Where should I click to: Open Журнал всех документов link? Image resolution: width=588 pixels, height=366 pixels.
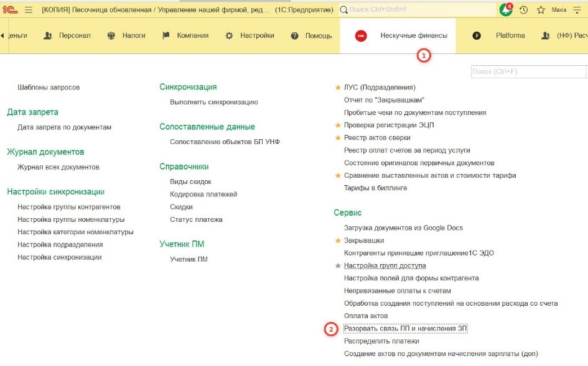point(58,167)
